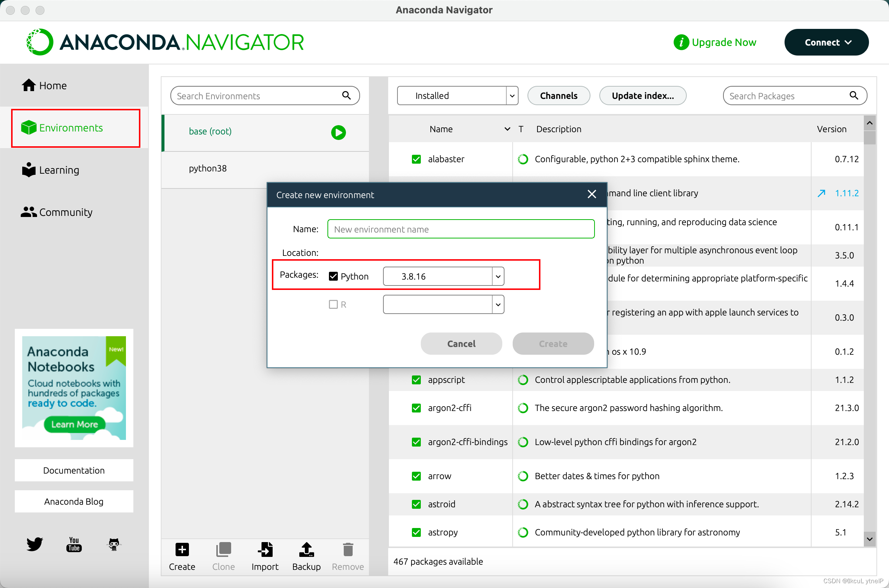
Task: Click the Clone environment icon
Action: tap(224, 550)
